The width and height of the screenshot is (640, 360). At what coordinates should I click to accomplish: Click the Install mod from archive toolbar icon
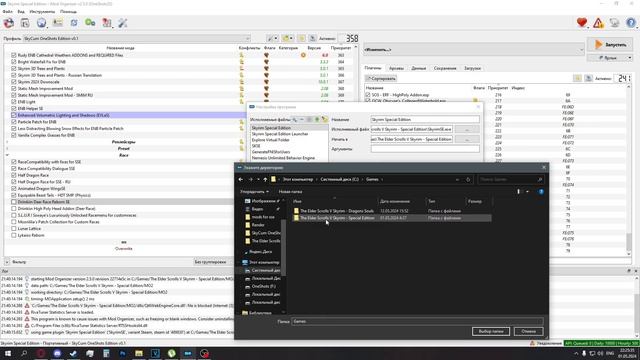coord(25,23)
